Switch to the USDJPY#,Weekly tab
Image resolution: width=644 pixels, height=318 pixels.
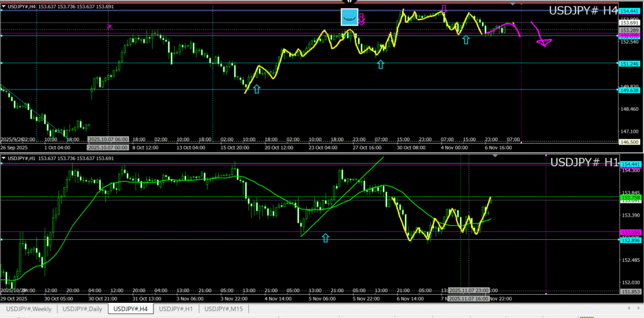29,309
